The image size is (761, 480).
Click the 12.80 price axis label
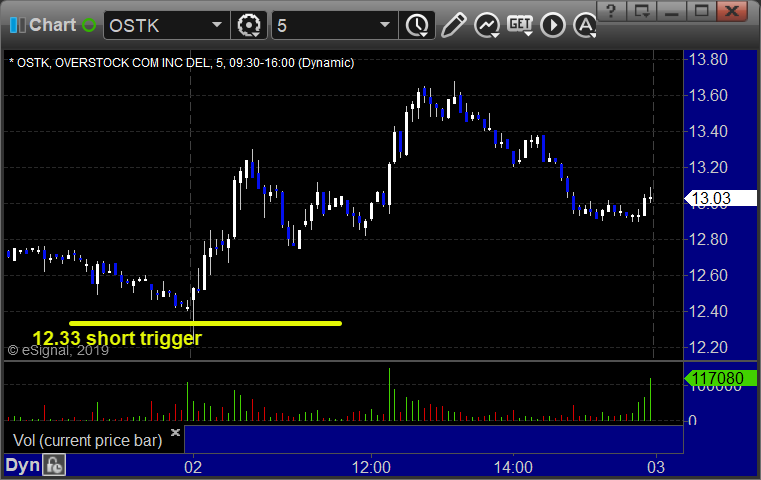(x=709, y=239)
